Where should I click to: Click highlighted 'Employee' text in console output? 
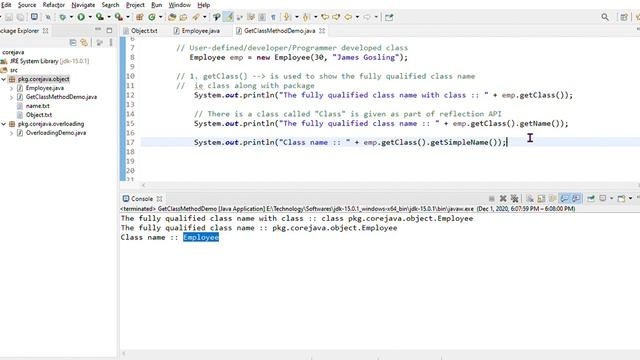pyautogui.click(x=201, y=238)
